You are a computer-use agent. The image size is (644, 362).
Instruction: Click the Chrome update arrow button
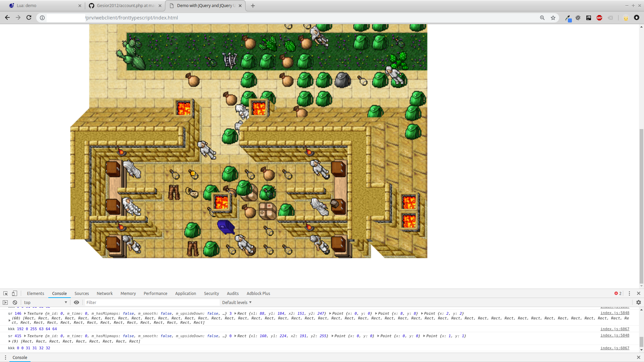coord(637,18)
